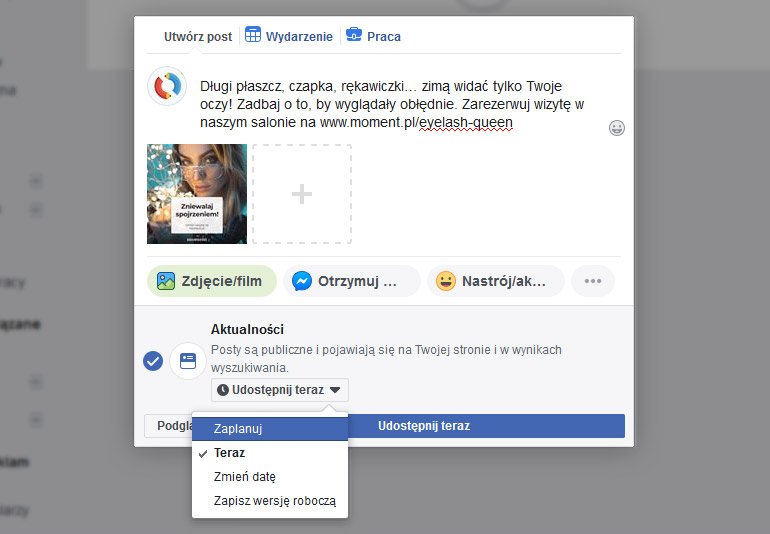Open the Udostępnij teraz timing dropdown
The image size is (770, 534).
(280, 390)
